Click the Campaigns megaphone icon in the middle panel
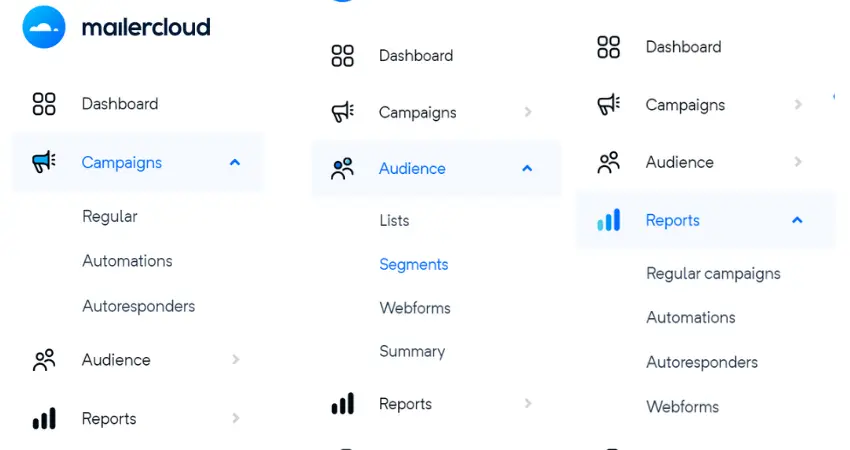 (343, 112)
